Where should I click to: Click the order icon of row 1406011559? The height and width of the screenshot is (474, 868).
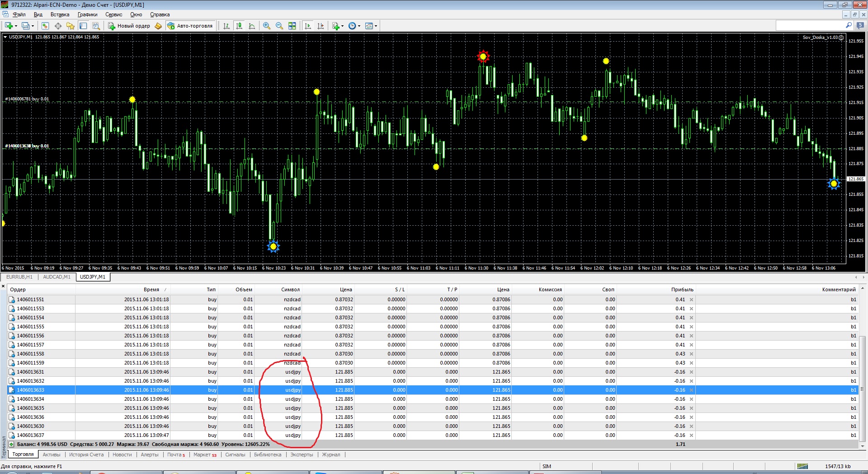pyautogui.click(x=12, y=363)
